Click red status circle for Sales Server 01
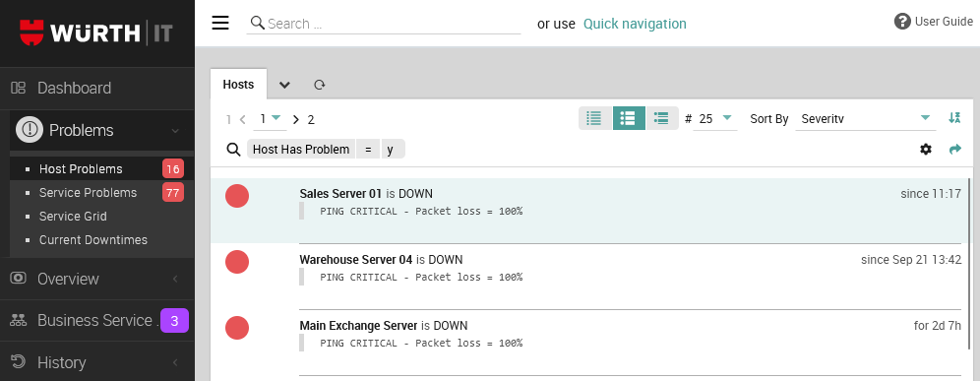The width and height of the screenshot is (980, 381). pos(237,196)
